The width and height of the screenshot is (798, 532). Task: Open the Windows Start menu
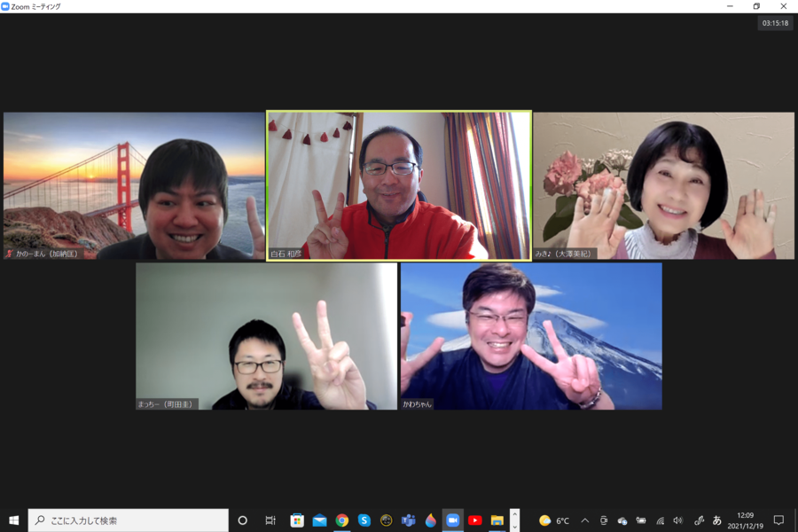pos(13,520)
